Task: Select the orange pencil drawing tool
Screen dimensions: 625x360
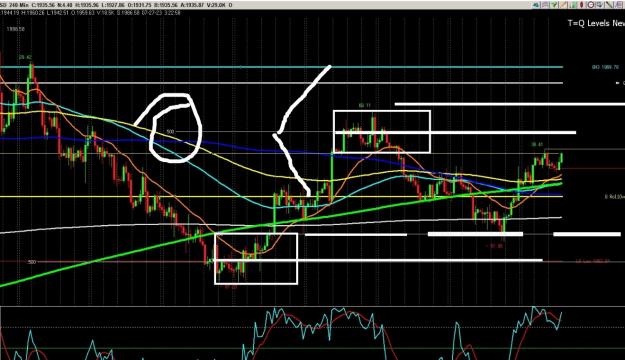Action: 563,5
